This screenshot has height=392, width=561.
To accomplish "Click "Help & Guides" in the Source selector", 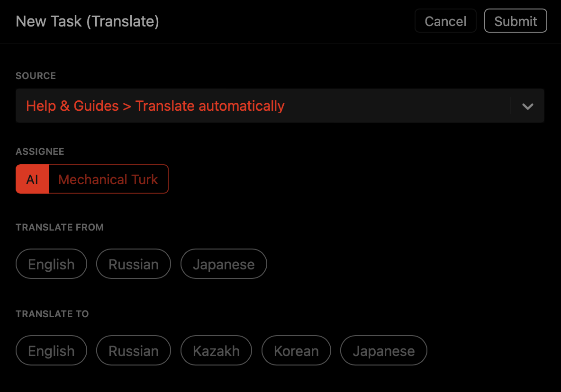I will 72,106.
